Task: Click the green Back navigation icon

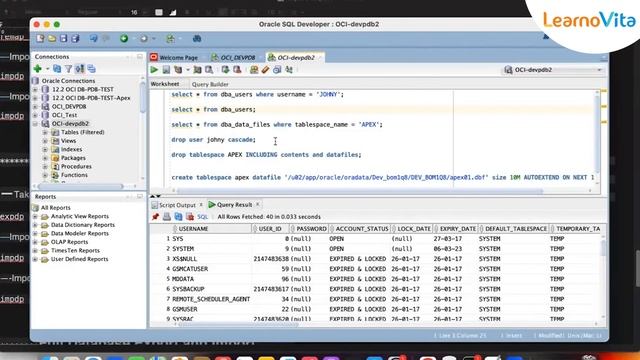Action: click(124, 38)
